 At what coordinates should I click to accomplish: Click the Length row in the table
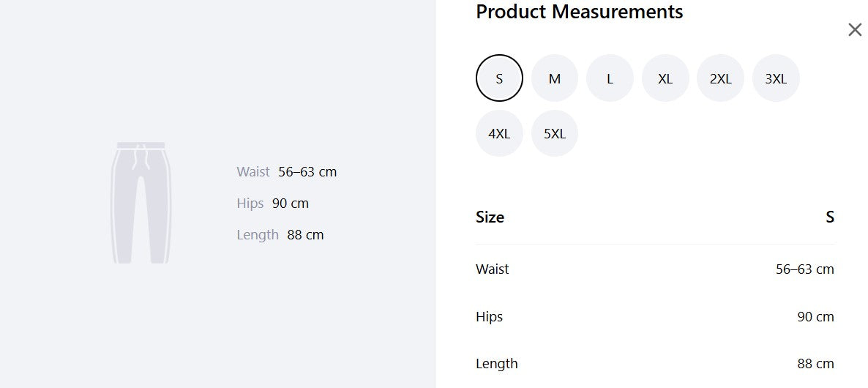[655, 364]
